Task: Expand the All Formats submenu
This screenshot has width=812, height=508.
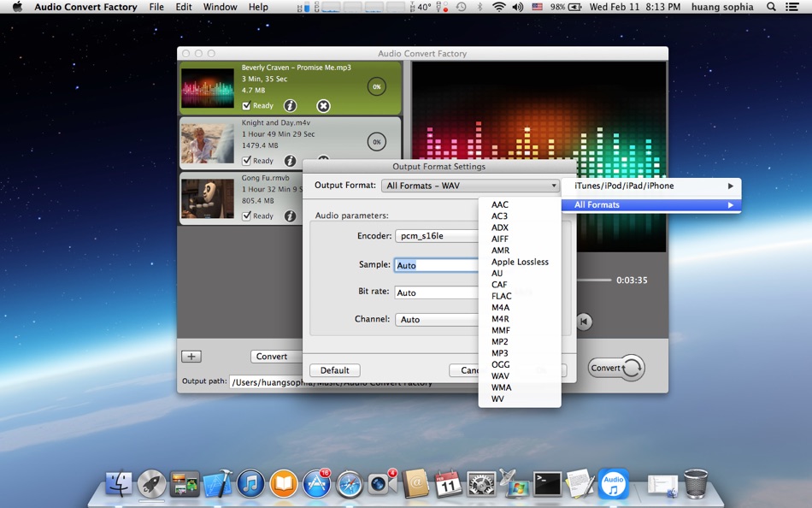Action: point(651,204)
